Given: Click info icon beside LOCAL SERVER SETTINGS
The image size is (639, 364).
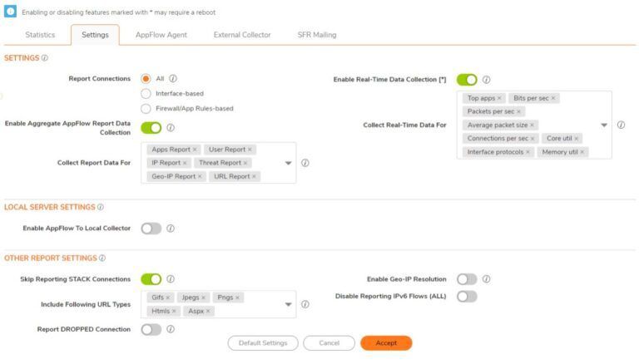Looking at the screenshot, I should pos(100,207).
